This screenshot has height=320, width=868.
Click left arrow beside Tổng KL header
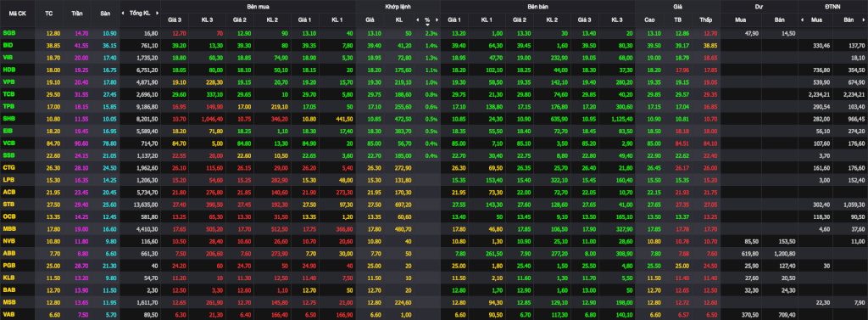pos(124,13)
